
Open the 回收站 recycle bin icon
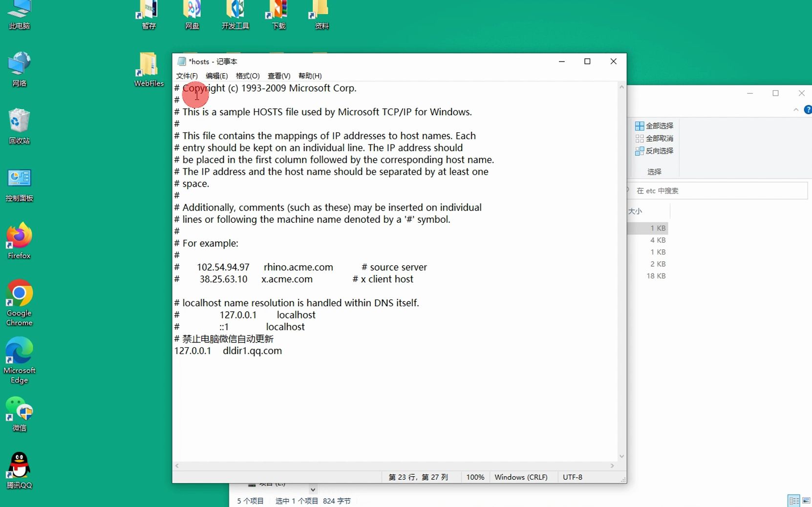pos(19,127)
